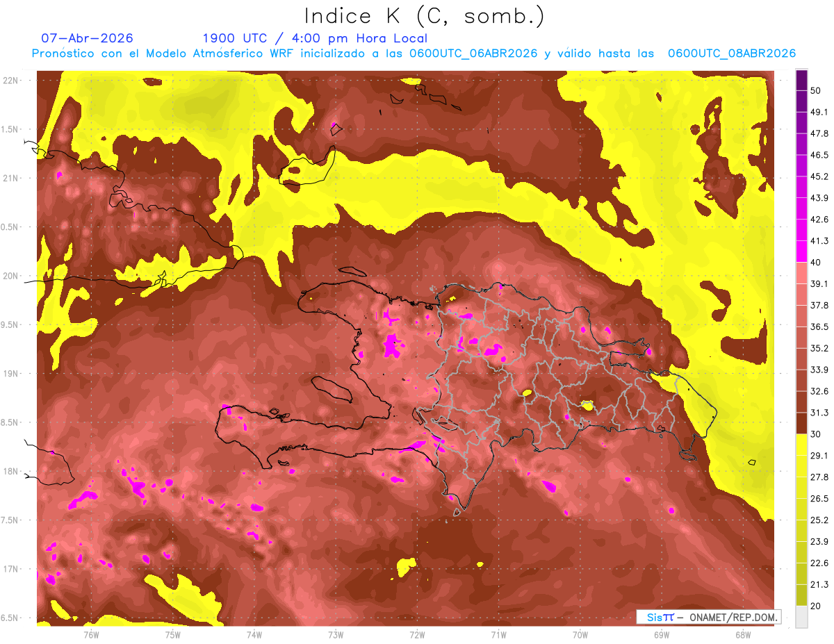The image size is (834, 644).
Task: Click the 22N latitude axis label
Action: click(11, 80)
